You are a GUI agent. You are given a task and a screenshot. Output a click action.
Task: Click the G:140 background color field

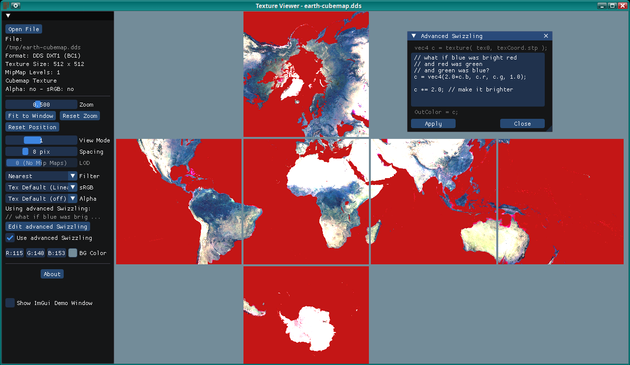pyautogui.click(x=35, y=253)
